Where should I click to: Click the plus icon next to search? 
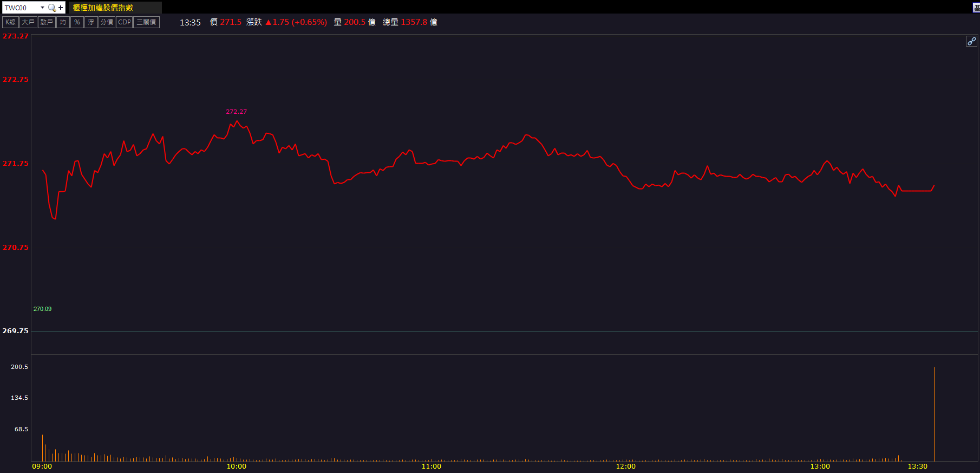(x=61, y=8)
